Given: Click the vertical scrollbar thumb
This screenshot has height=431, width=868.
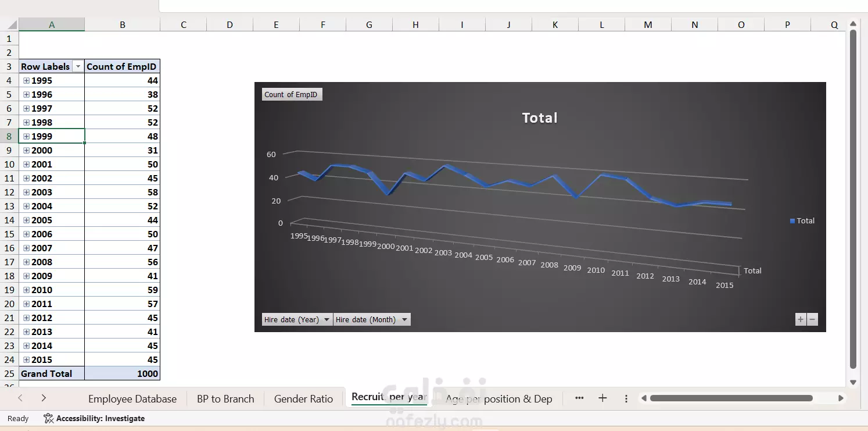Looking at the screenshot, I should coord(853,199).
